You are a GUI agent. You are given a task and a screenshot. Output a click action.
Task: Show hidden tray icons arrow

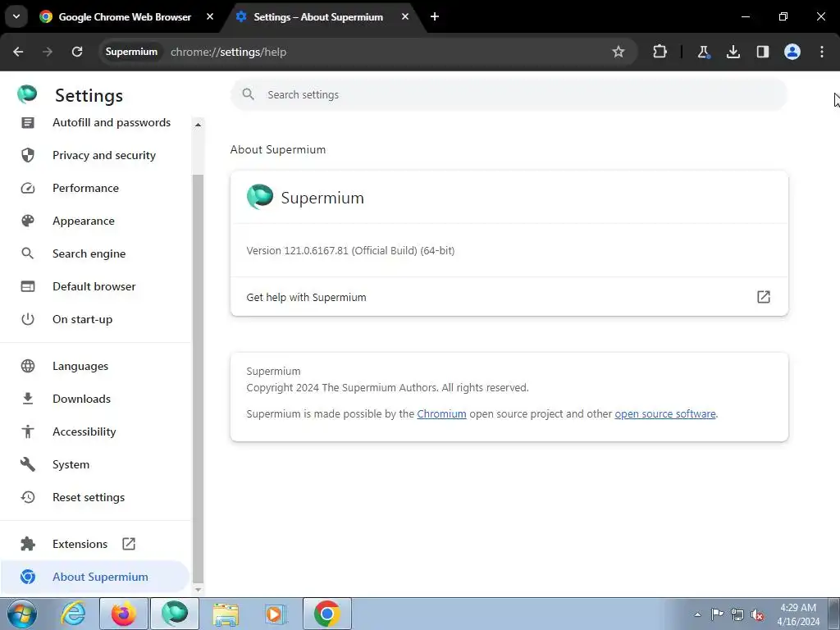697,614
